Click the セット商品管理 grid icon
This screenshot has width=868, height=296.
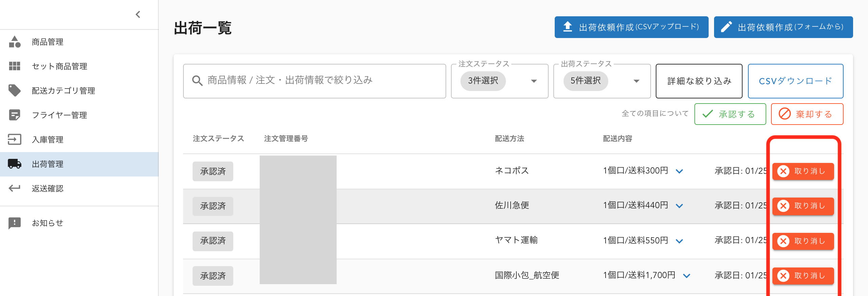(x=15, y=66)
